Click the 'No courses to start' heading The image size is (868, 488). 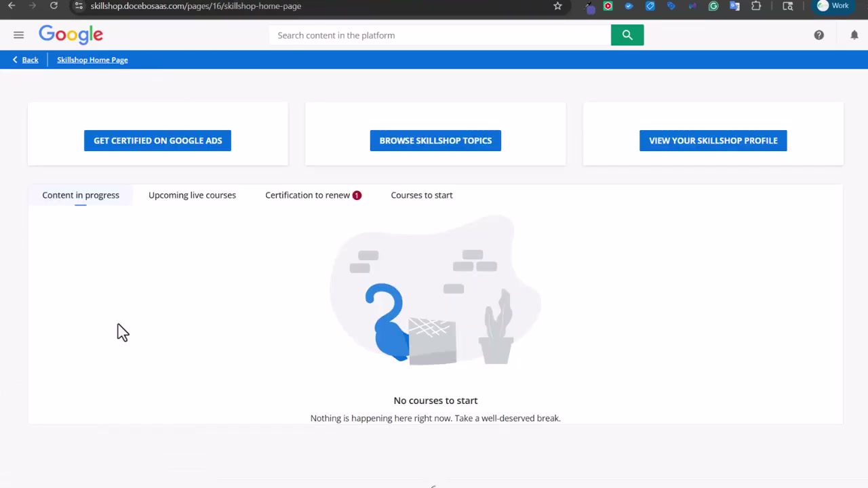pyautogui.click(x=435, y=401)
